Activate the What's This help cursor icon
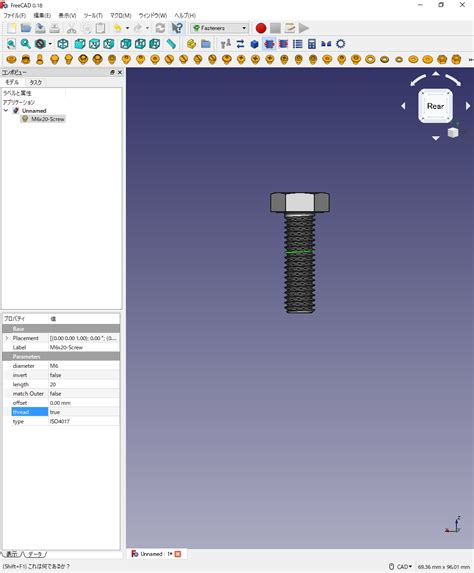This screenshot has height=573, width=474. tap(177, 28)
